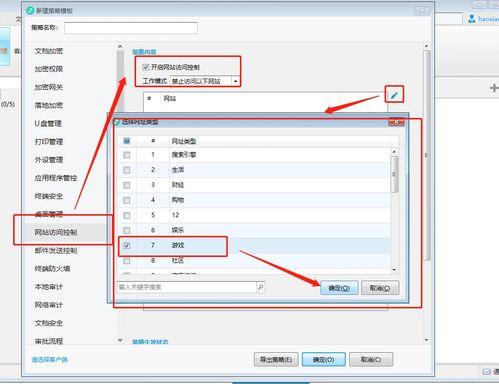Select 网站访问控制 in the sidebar

pyautogui.click(x=56, y=232)
